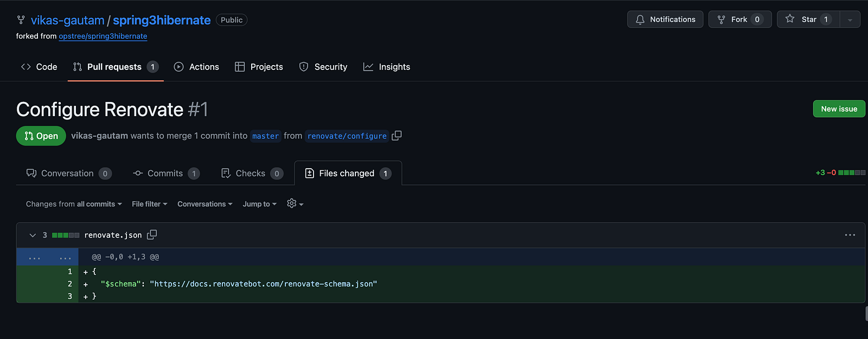Image resolution: width=868 pixels, height=339 pixels.
Task: View the Insights tab
Action: (387, 67)
